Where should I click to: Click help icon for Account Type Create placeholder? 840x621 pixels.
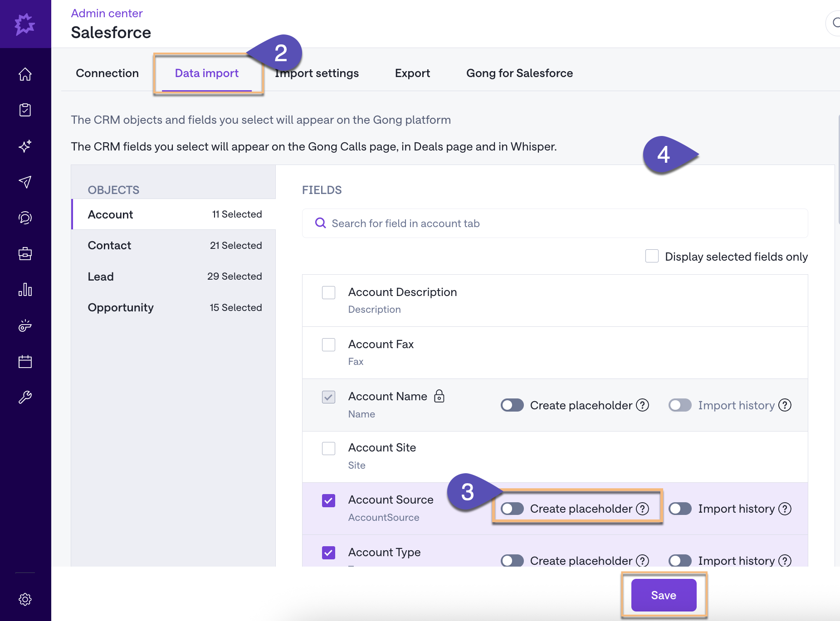coord(642,561)
